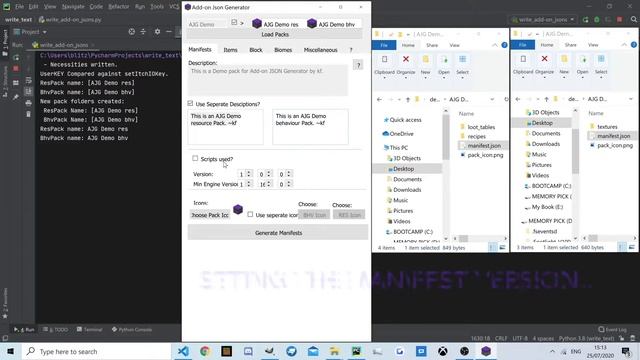640x360 pixels.
Task: Pin the Run tab in PyCharm
Action: click(16, 97)
